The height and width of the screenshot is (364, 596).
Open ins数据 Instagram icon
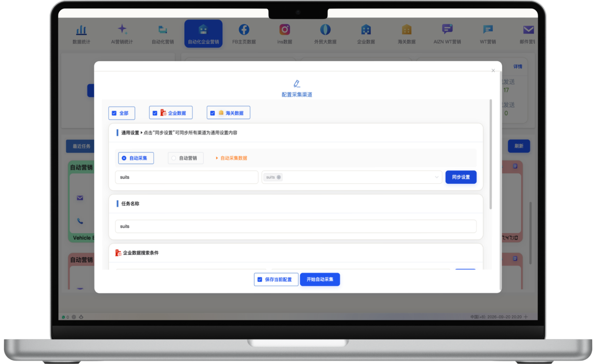(x=285, y=29)
